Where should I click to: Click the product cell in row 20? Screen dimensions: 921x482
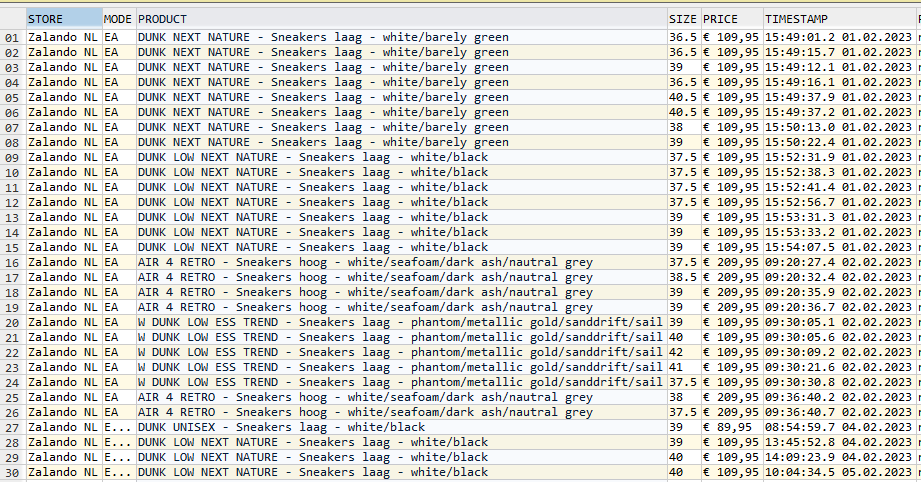point(402,322)
